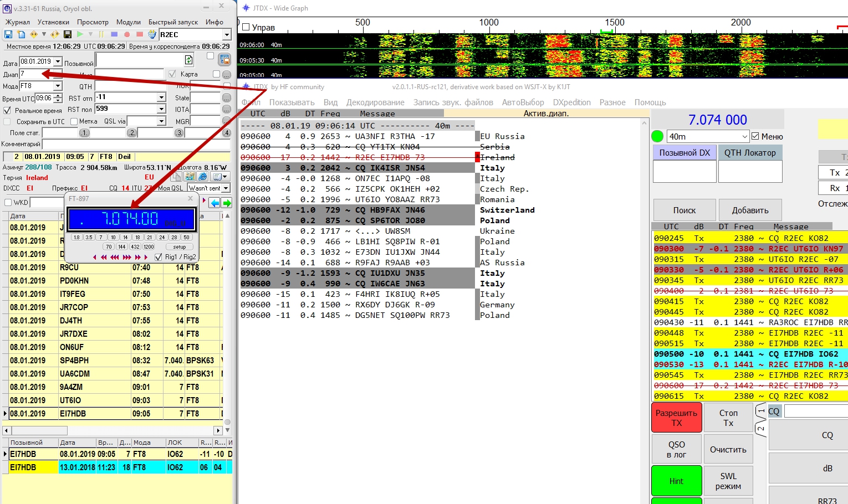Open the R2EC callsign dropdown

[226, 35]
